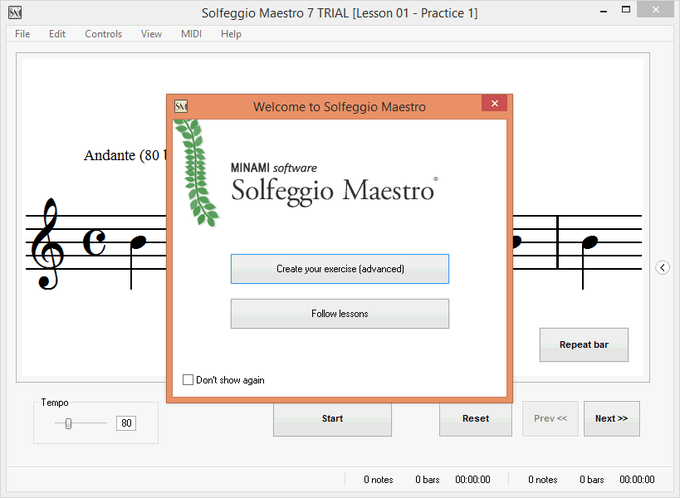Choose Create your exercise (advanced)
Image resolution: width=680 pixels, height=498 pixels.
point(340,269)
